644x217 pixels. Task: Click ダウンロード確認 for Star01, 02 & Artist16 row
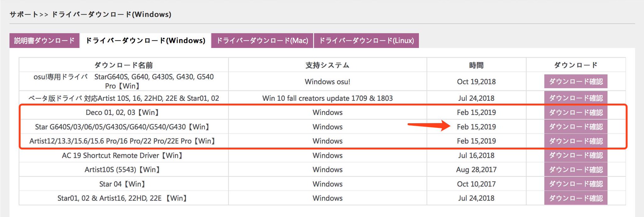[x=576, y=198]
